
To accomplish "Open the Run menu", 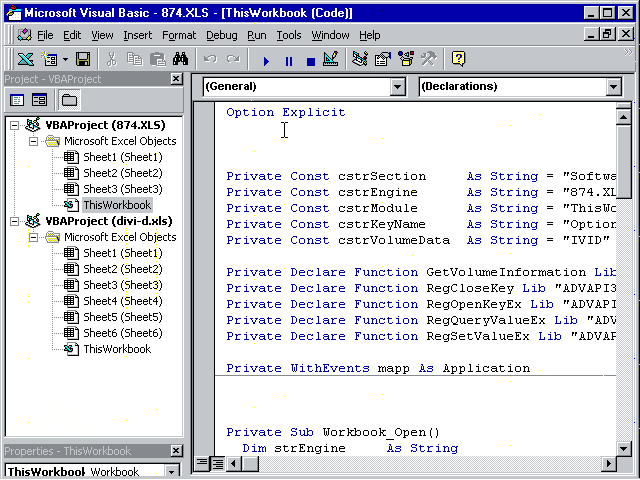I will tap(257, 36).
